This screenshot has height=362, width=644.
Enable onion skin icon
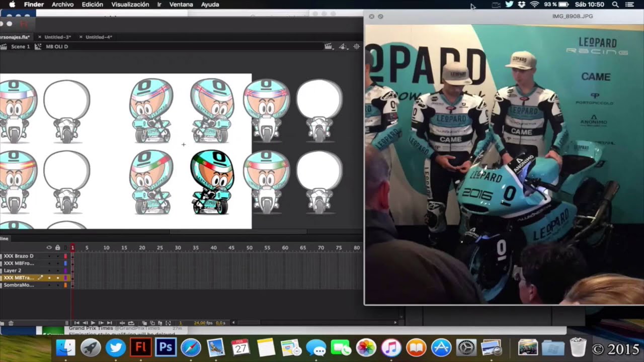click(x=144, y=323)
